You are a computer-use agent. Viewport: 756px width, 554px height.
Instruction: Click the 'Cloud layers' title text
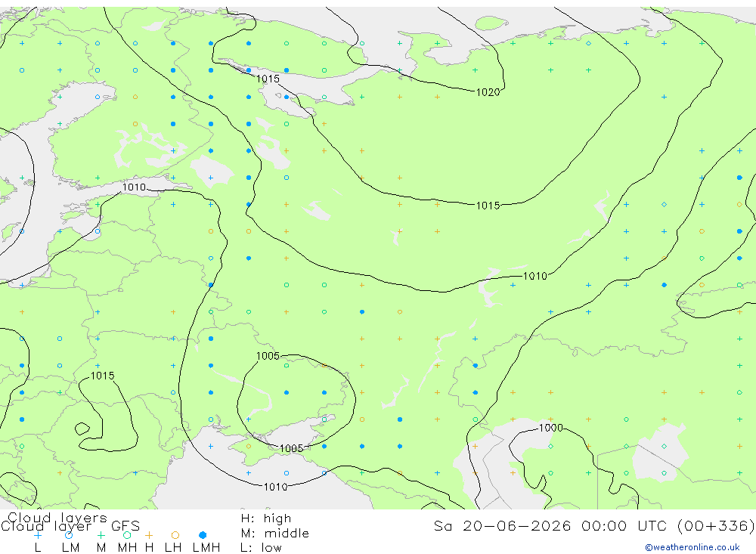click(x=57, y=518)
